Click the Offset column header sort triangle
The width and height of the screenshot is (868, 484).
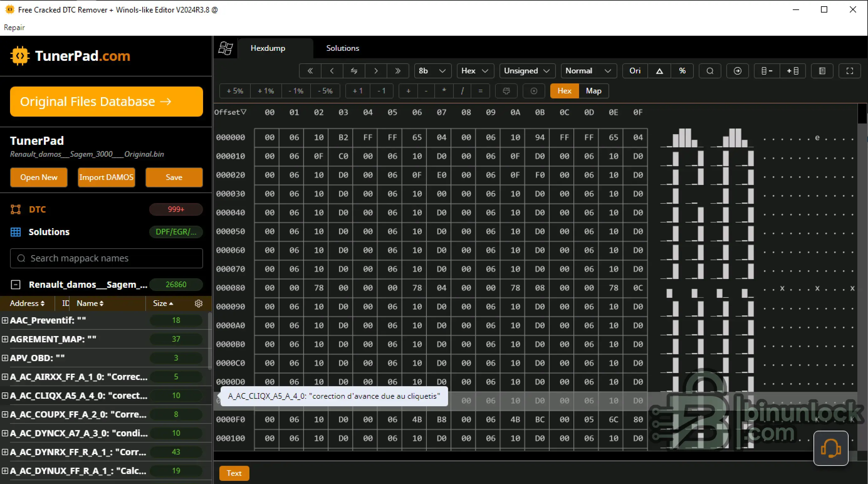coord(243,112)
